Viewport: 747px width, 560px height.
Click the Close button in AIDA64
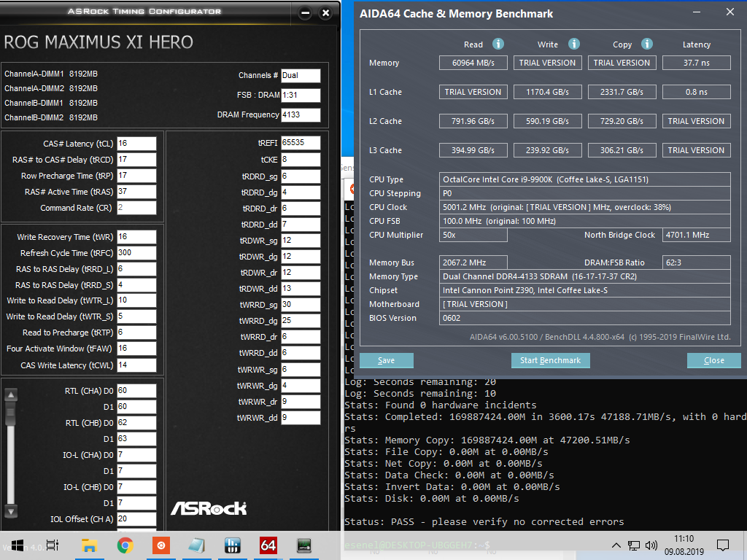[713, 360]
